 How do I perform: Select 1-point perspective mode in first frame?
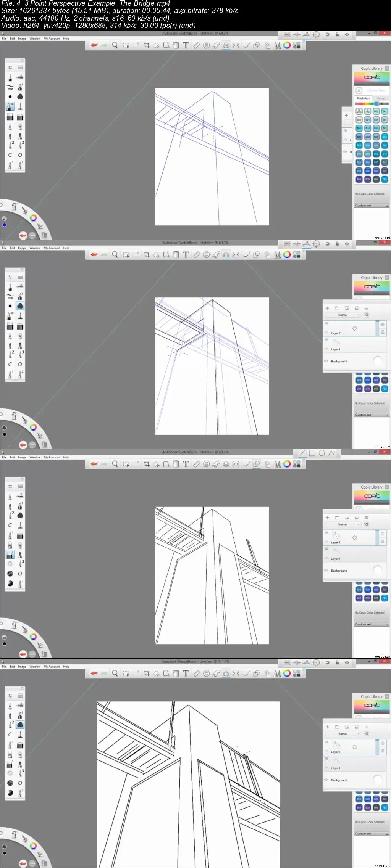[x=287, y=34]
